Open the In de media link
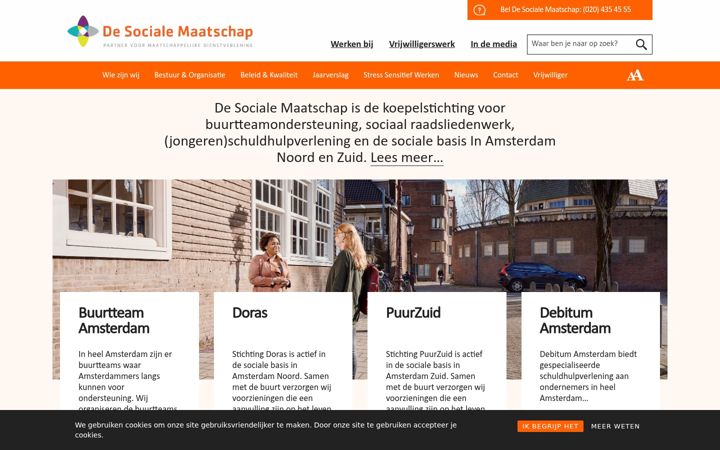Viewport: 720px width, 450px height. point(494,44)
